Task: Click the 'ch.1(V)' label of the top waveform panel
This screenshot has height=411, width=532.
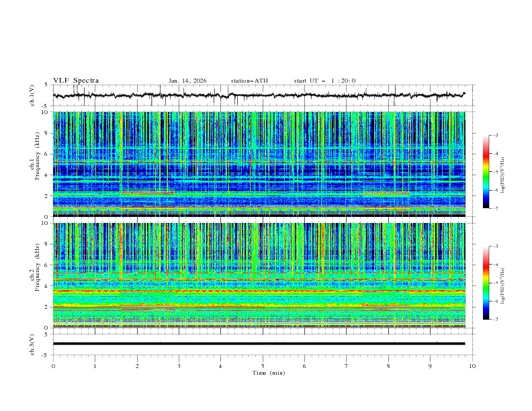Action: (33, 95)
